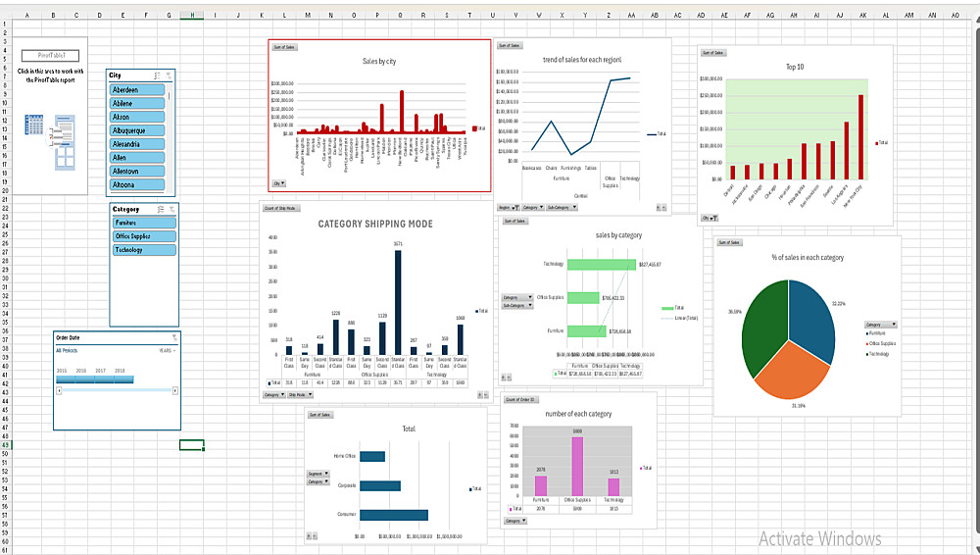The image size is (980, 555).
Task: Open Category filter on Total bar chart
Action: tap(318, 481)
